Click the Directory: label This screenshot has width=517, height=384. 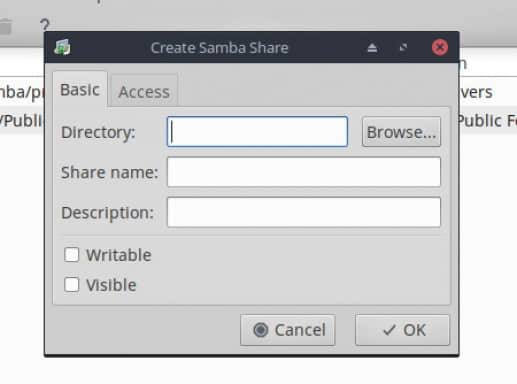[98, 132]
